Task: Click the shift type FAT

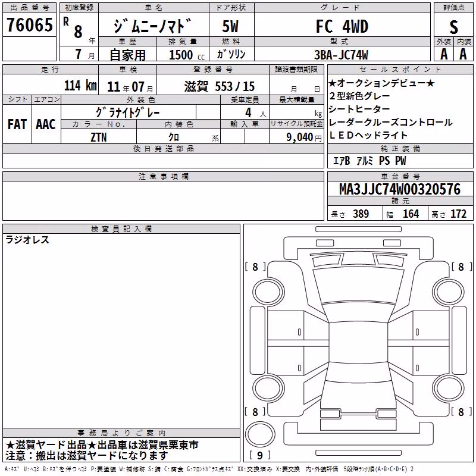Action: [17, 124]
